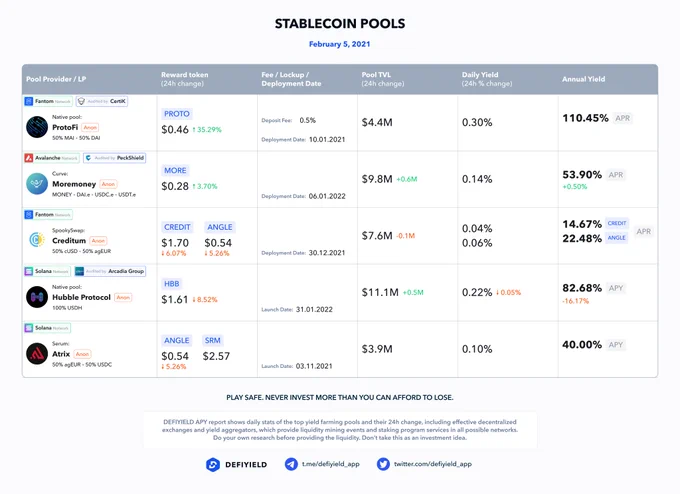Image resolution: width=680 pixels, height=494 pixels.
Task: Click the February 5, 2021 date text
Action: pos(340,44)
